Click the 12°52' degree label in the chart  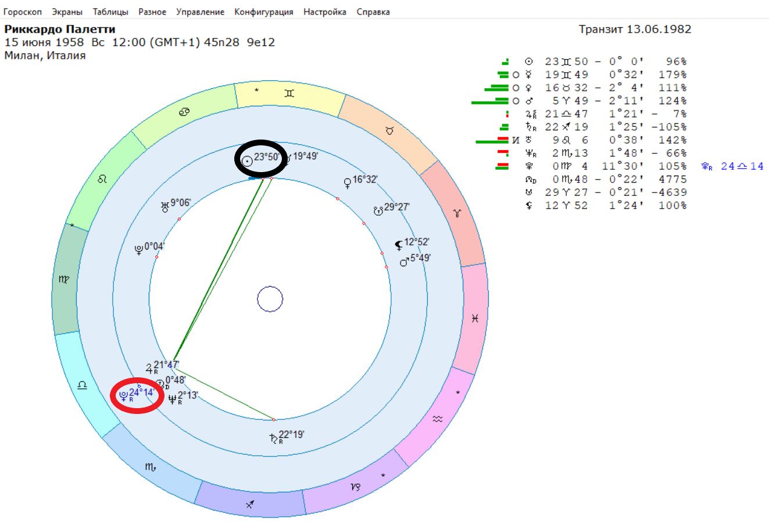[x=417, y=242]
